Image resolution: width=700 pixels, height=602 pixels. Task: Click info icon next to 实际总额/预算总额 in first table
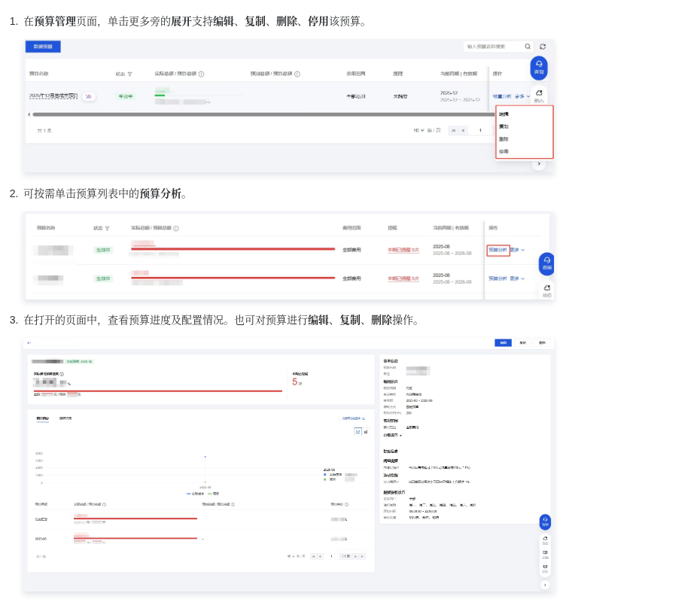[x=201, y=74]
